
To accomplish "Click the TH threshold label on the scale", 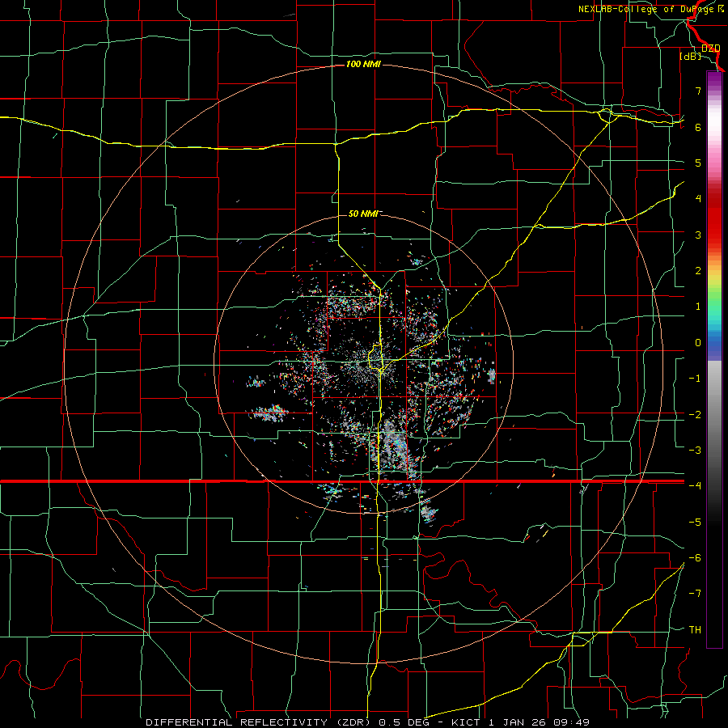I will pos(695,630).
